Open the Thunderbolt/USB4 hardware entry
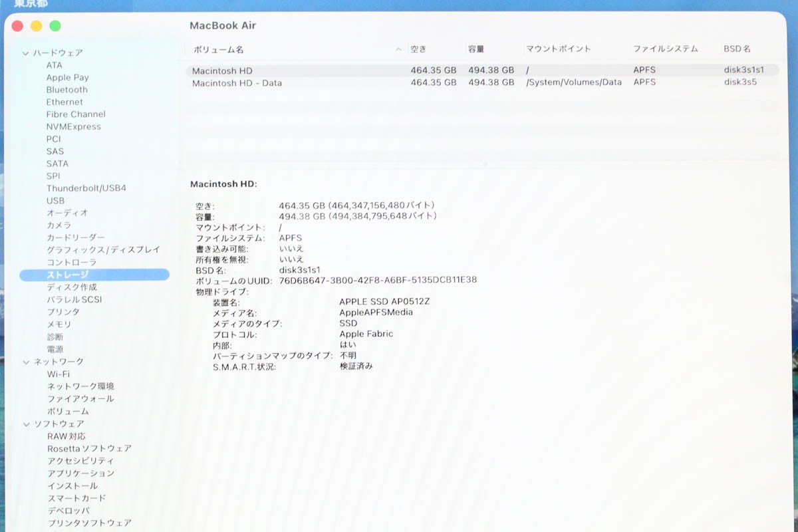 pyautogui.click(x=86, y=188)
